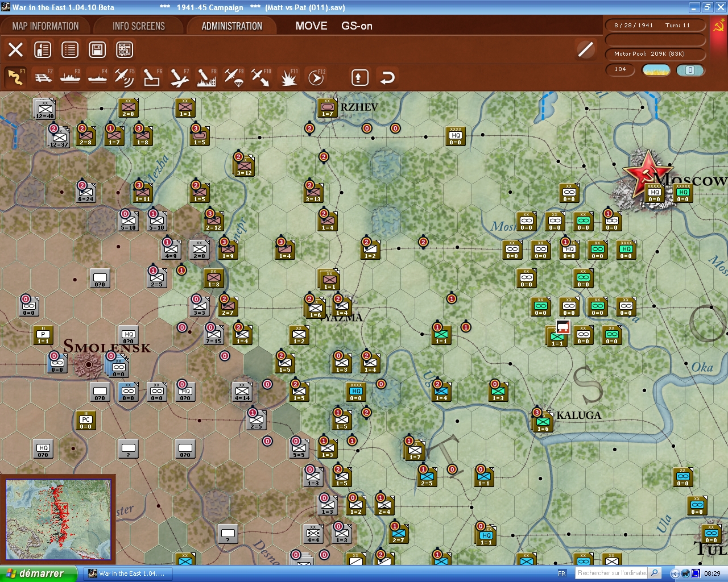Click the taskbar clock showing 08:29

coord(712,573)
